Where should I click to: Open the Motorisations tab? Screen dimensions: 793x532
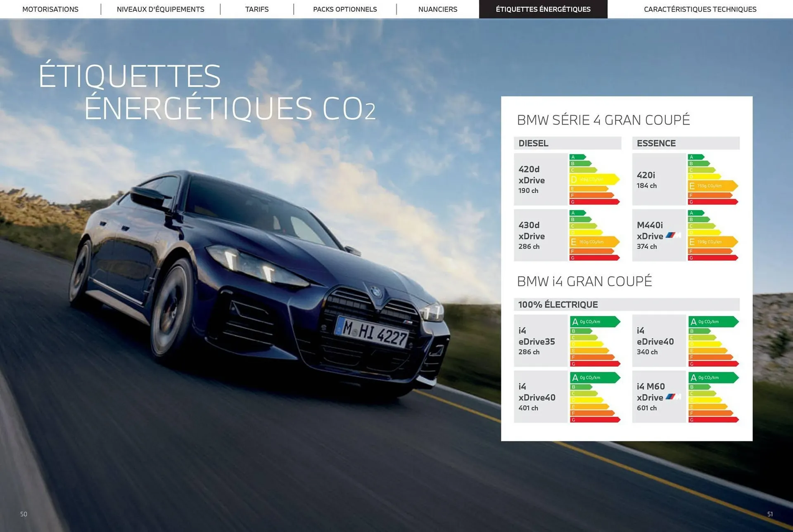50,9
